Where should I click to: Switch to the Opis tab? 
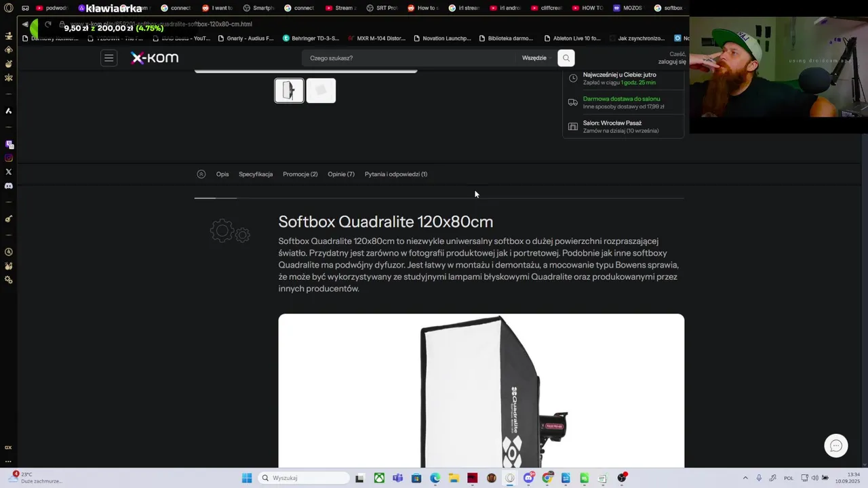pos(222,174)
